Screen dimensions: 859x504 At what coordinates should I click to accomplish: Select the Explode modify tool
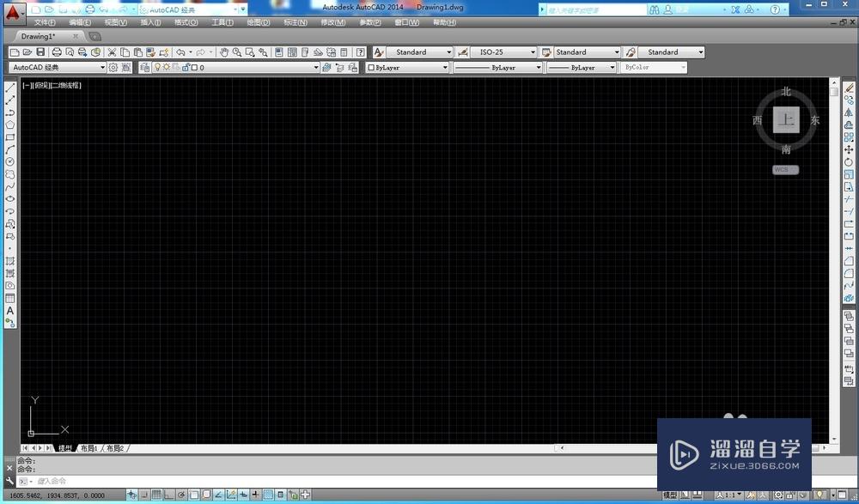point(849,299)
